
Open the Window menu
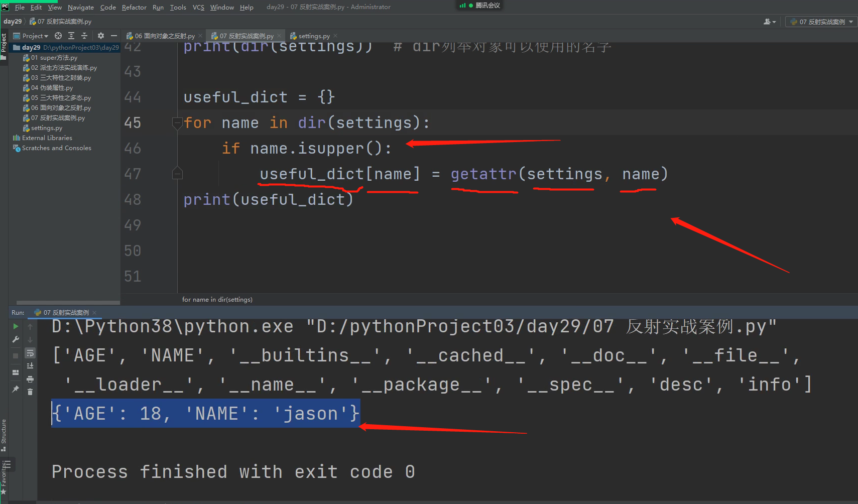click(x=222, y=7)
